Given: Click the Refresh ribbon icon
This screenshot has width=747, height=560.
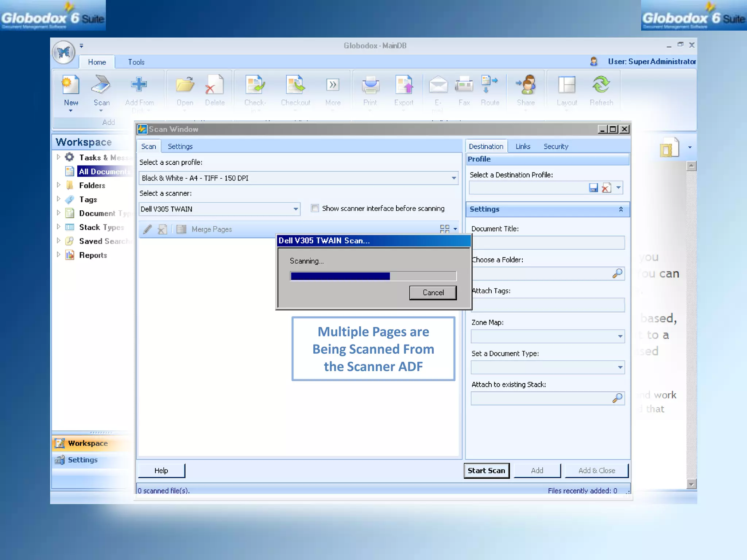Looking at the screenshot, I should coord(601,85).
